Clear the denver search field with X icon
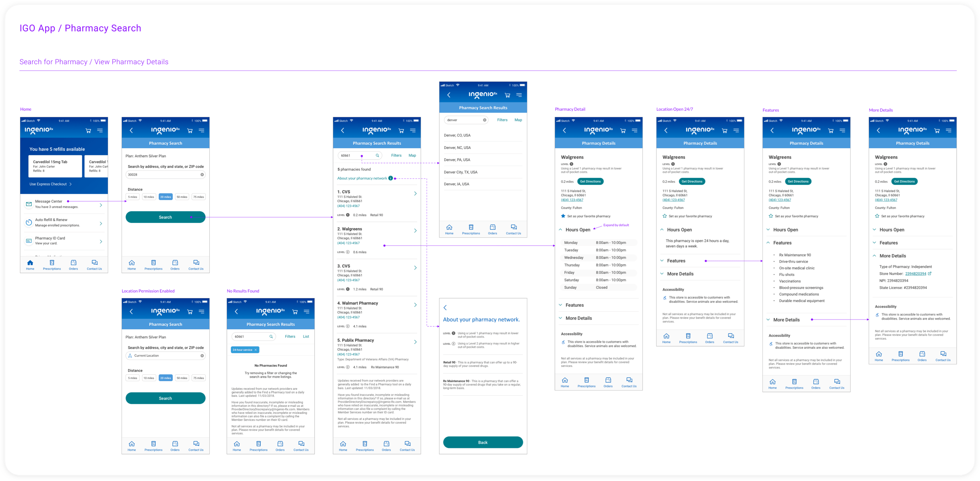The width and height of the screenshot is (980, 481). click(x=484, y=120)
